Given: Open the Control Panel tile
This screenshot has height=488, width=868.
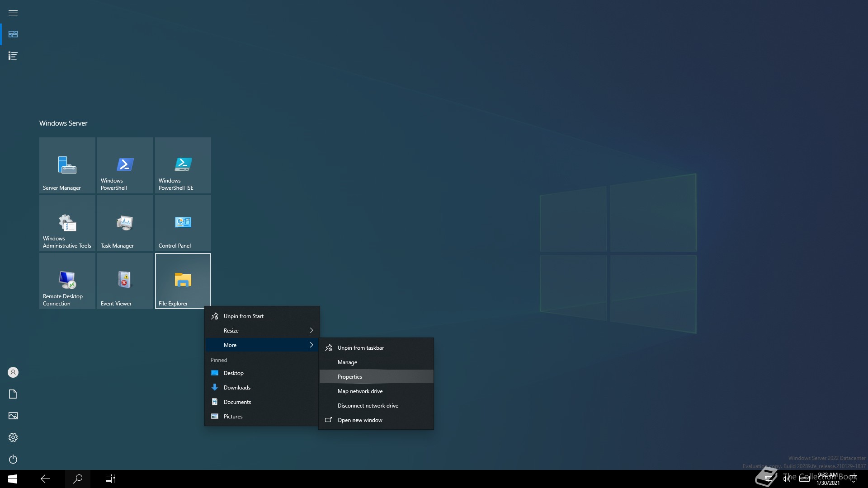Looking at the screenshot, I should [x=183, y=223].
